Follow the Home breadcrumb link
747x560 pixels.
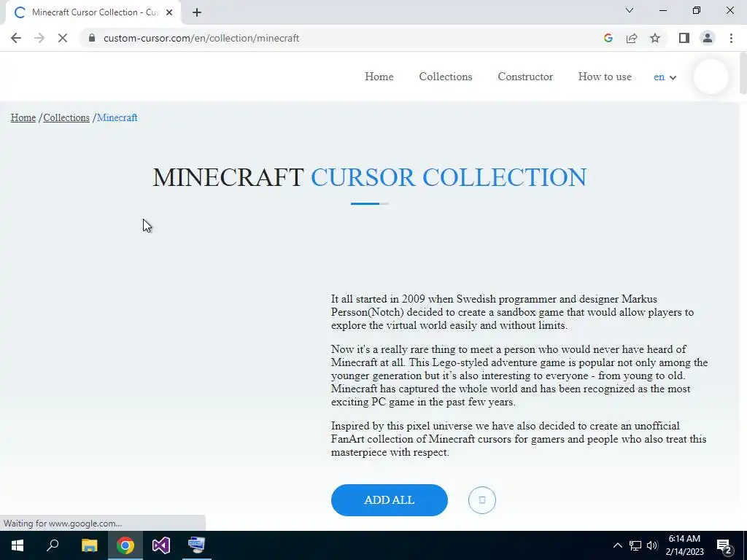[x=23, y=117]
